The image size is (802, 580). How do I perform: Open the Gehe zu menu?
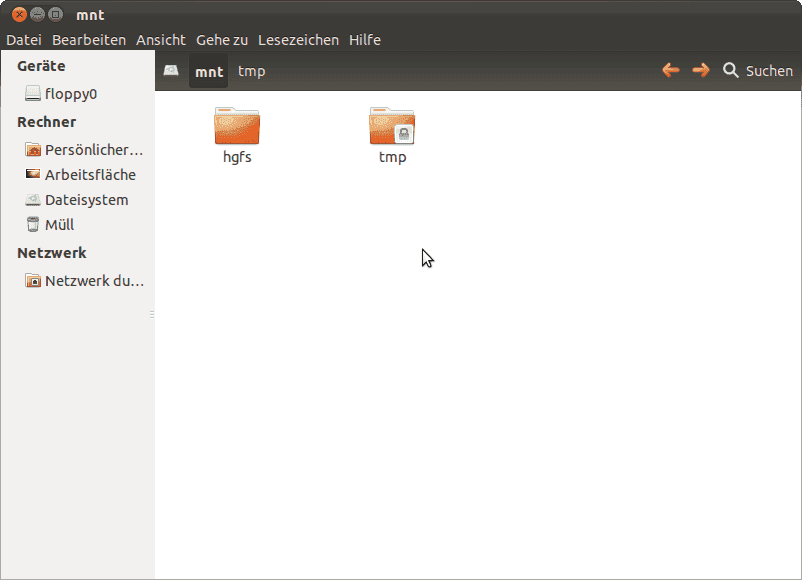point(222,40)
